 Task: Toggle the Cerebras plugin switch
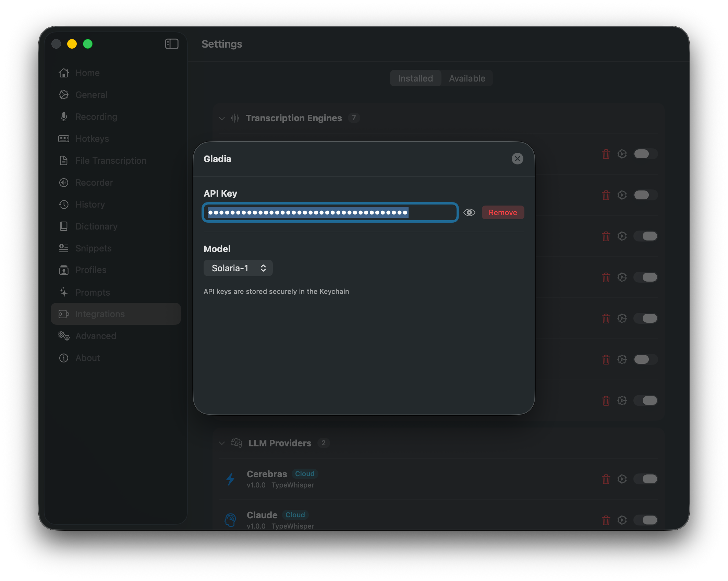645,479
